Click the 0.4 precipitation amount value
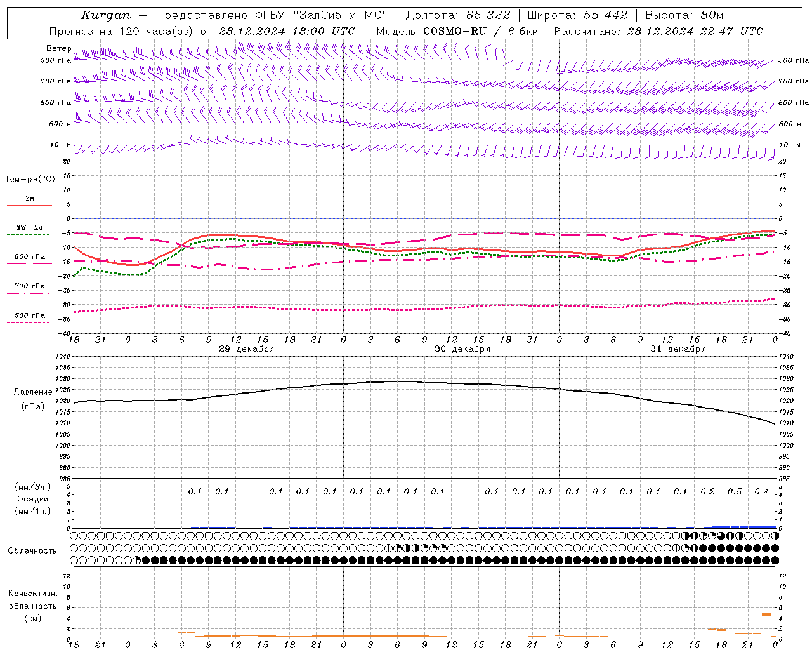Viewport: 812px width, 650px height. click(x=762, y=492)
